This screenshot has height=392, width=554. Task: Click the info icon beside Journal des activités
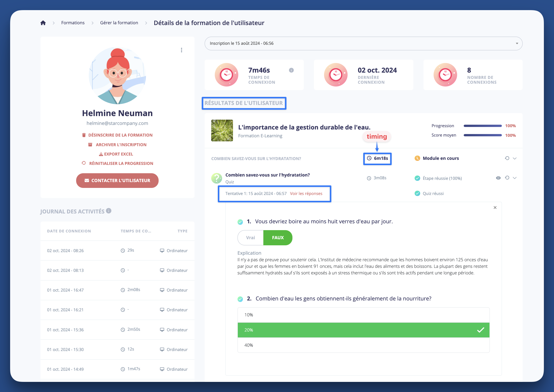[x=109, y=211]
